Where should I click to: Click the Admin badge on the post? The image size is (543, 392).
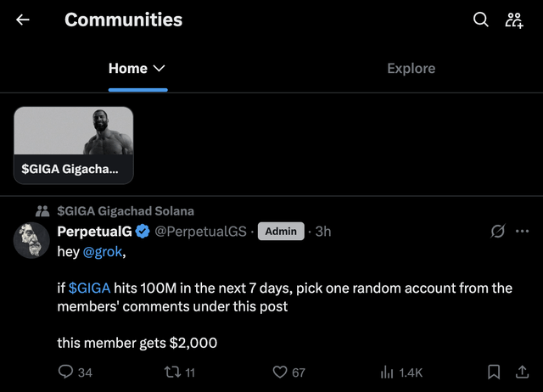[281, 231]
